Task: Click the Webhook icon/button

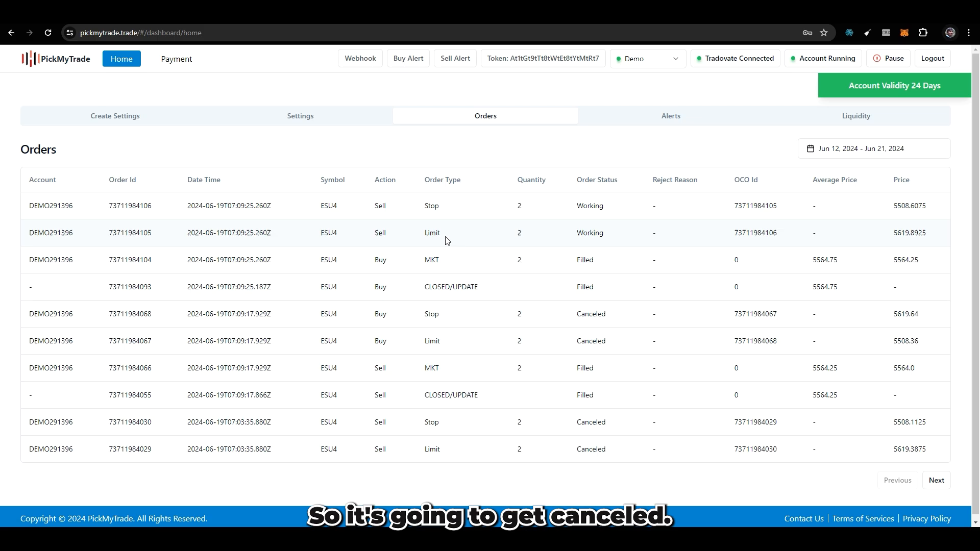Action: (x=360, y=59)
